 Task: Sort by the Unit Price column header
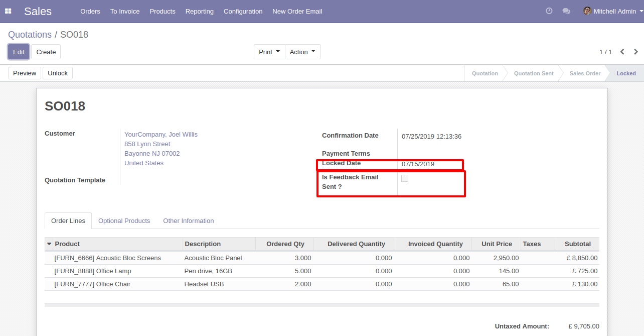point(497,244)
